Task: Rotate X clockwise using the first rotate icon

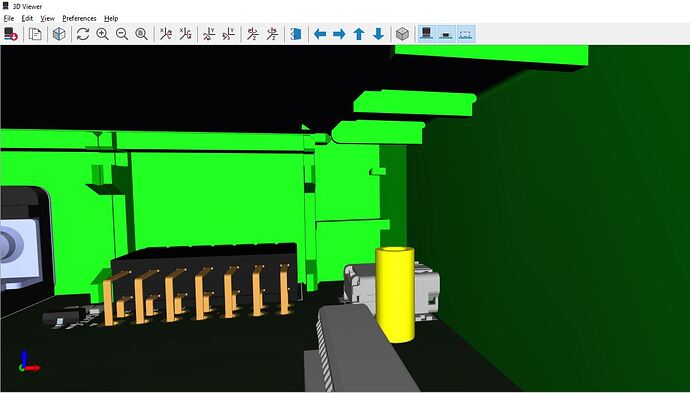Action: tap(165, 34)
